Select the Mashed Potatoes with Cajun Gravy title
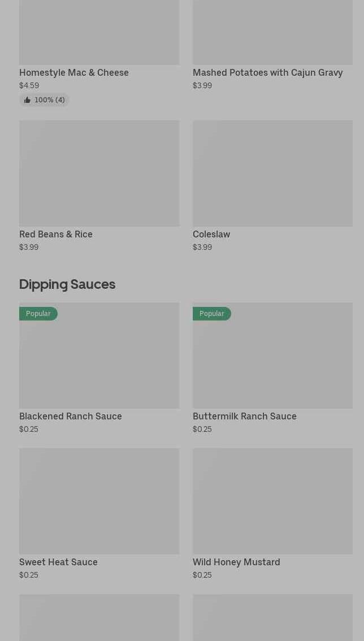364x641 pixels. point(267,72)
